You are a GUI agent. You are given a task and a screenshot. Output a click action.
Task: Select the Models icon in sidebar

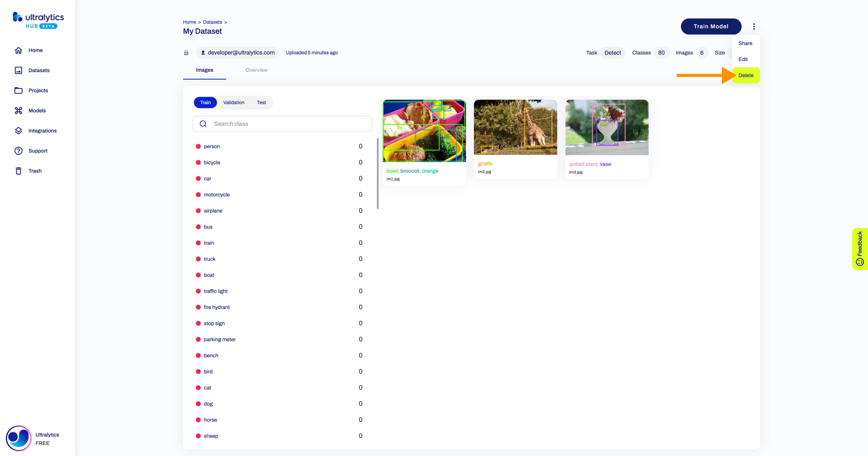coord(18,110)
